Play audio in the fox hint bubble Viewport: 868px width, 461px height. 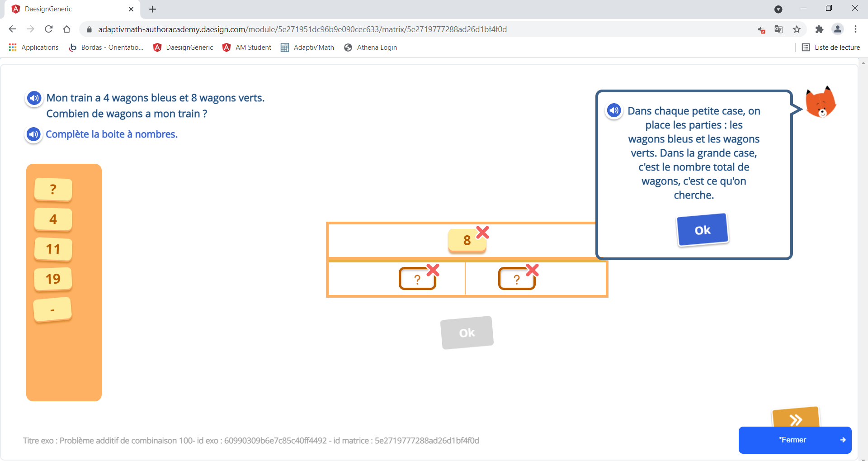(614, 110)
